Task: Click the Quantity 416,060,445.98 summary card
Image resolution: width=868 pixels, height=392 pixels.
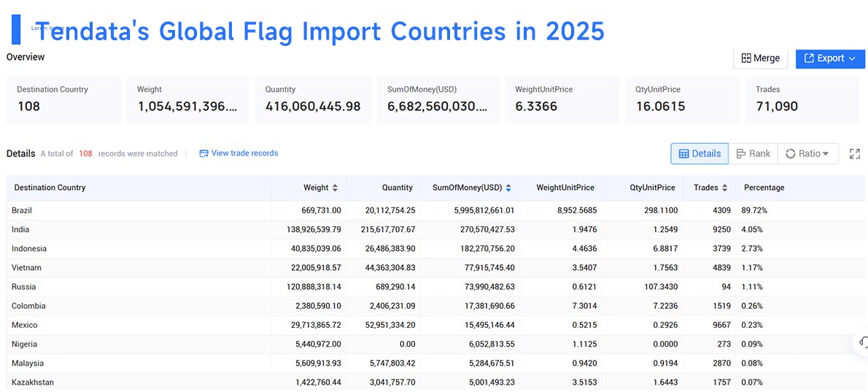Action: coord(313,100)
